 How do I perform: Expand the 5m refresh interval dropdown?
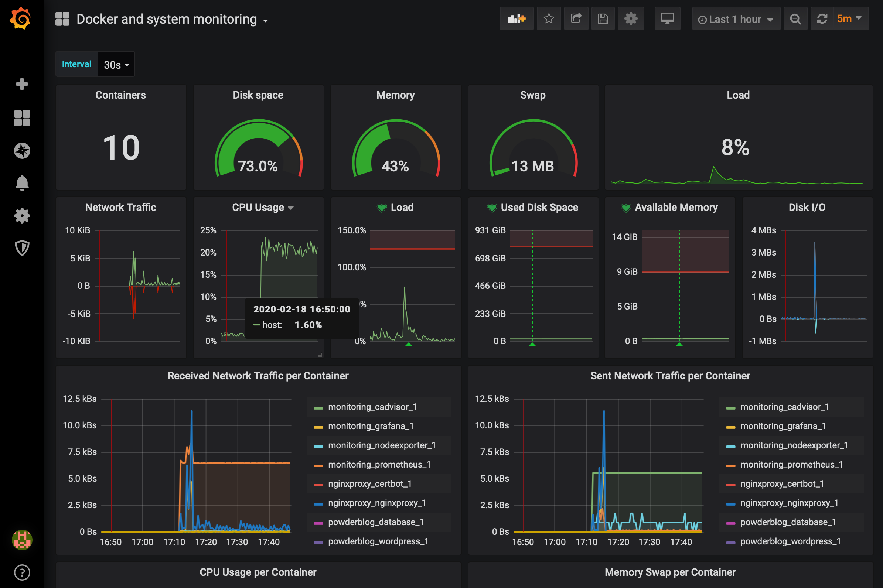(849, 18)
